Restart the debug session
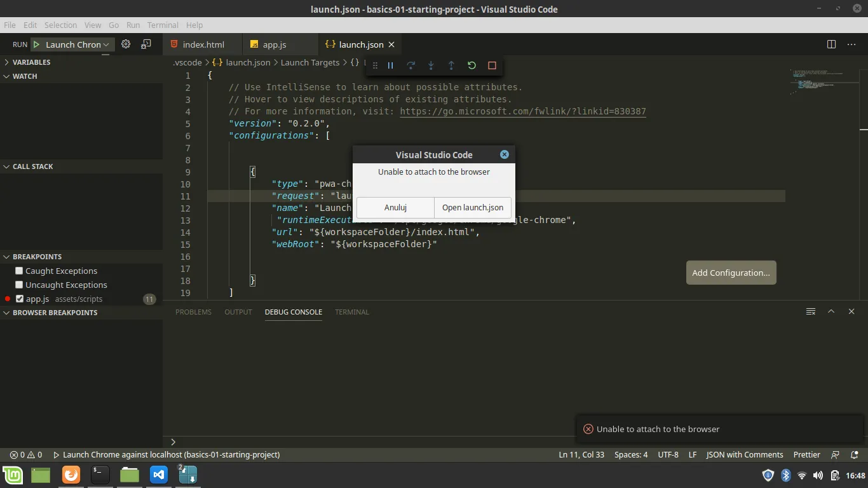Image resolution: width=868 pixels, height=488 pixels. click(x=471, y=65)
